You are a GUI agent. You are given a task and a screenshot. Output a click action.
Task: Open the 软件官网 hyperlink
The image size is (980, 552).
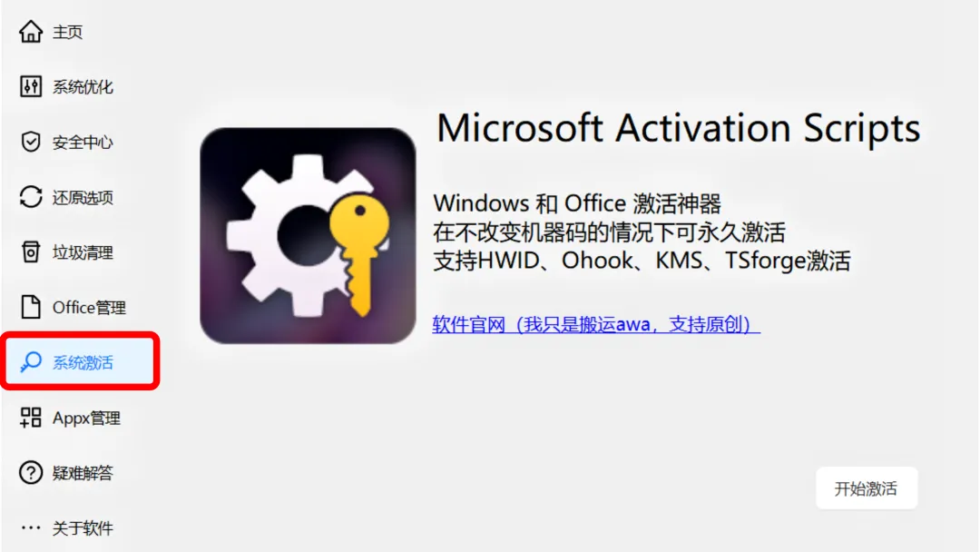[x=595, y=324]
